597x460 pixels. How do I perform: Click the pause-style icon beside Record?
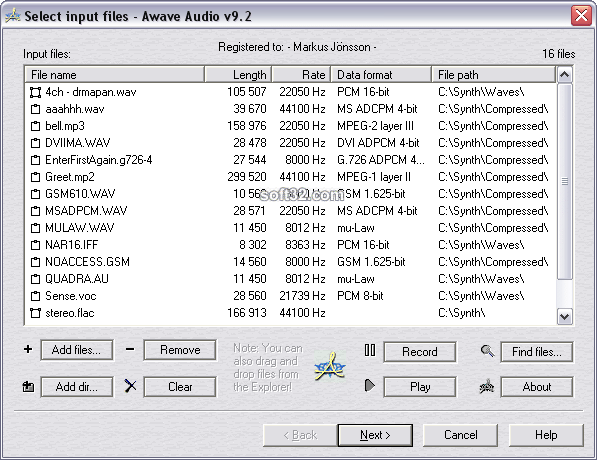[x=370, y=350]
